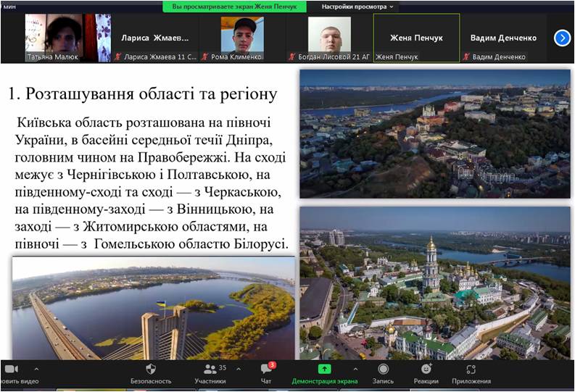
Task: Click the Kyiv bridge river photo
Action: coord(154,308)
